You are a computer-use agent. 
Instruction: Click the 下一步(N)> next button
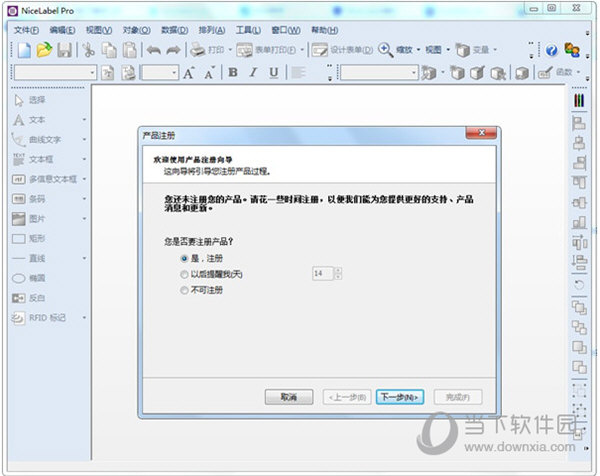click(x=400, y=397)
